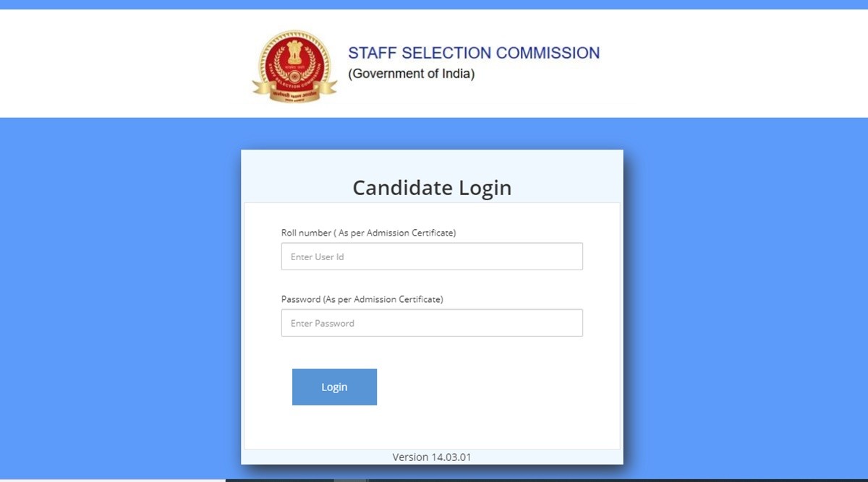Viewport: 868px width, 482px height.
Task: Click the "Password (As per Admission Certificate)" label
Action: tap(362, 299)
